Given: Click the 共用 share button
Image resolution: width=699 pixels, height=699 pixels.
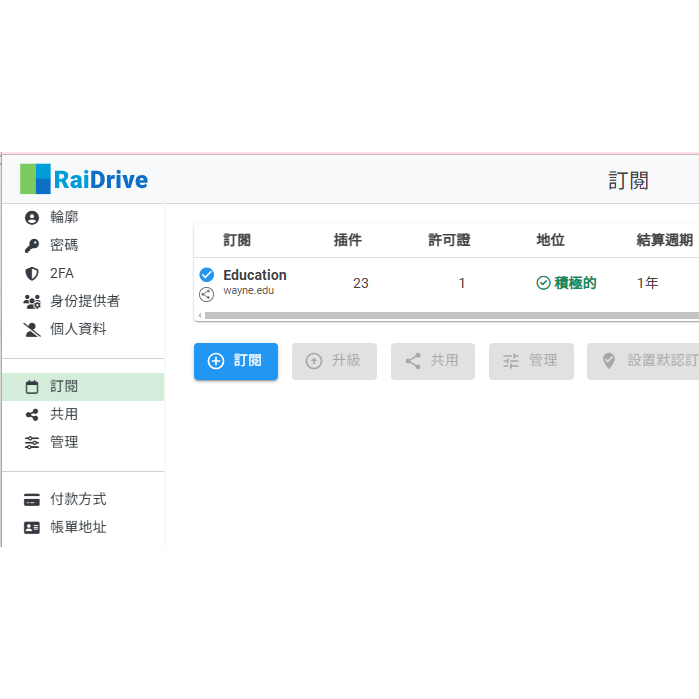Looking at the screenshot, I should point(432,361).
